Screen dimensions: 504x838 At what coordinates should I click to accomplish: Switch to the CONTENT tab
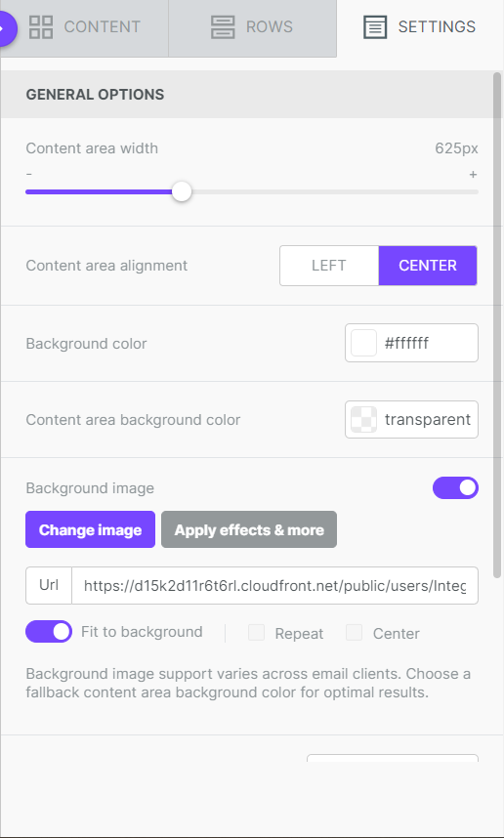pos(85,28)
